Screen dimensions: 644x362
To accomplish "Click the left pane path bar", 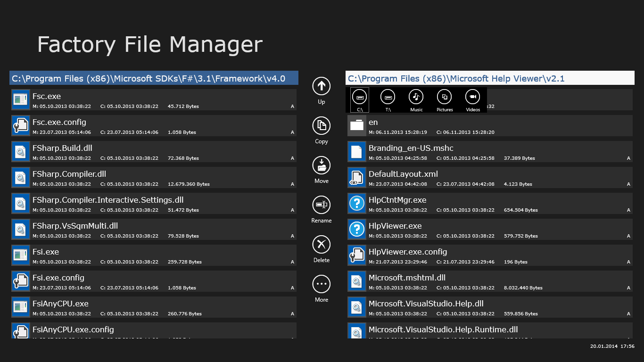I will click(x=154, y=78).
